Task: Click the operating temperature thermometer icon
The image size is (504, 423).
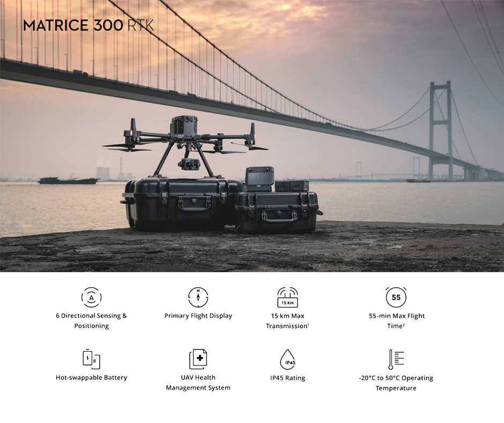Action: 396,359
